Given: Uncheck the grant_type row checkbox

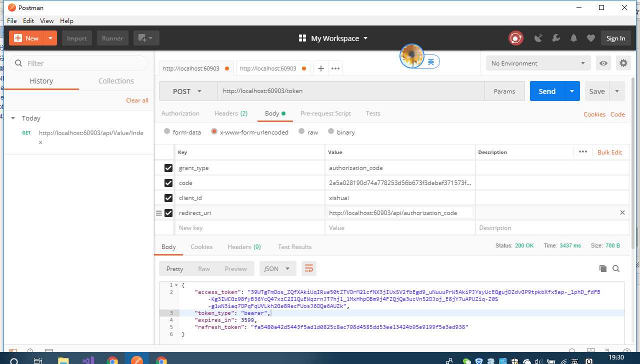Looking at the screenshot, I should pos(168,168).
